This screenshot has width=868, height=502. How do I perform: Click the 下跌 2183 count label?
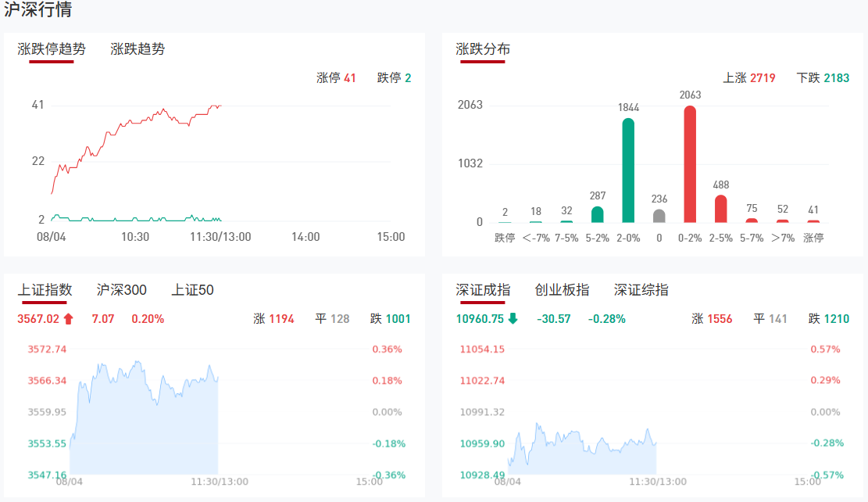(823, 78)
